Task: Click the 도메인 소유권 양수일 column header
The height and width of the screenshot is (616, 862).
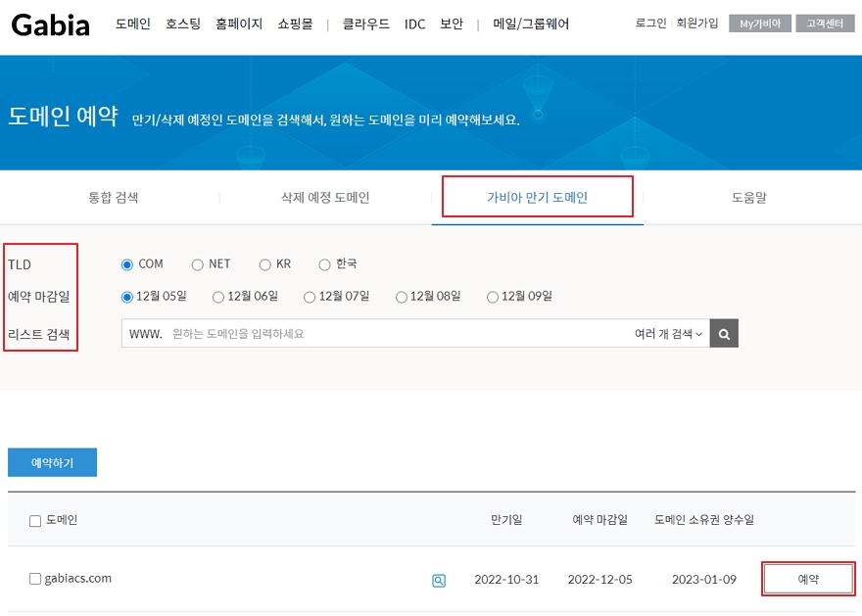Action: tap(704, 520)
